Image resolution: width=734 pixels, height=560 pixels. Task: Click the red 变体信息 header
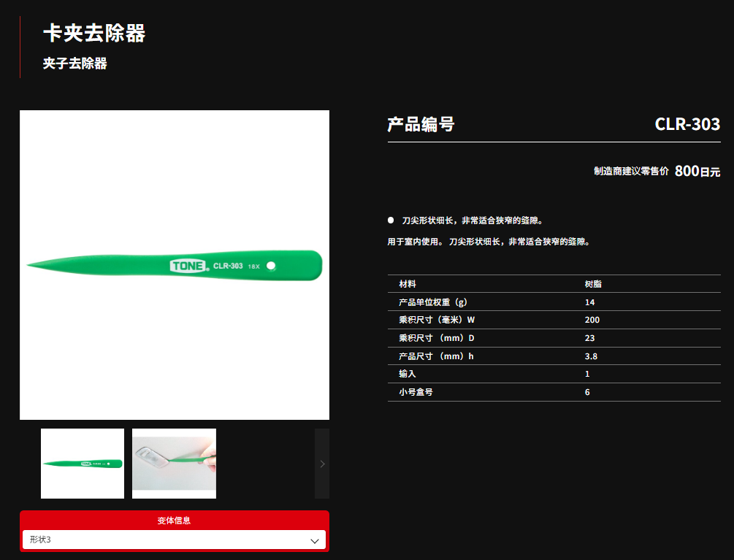(174, 521)
